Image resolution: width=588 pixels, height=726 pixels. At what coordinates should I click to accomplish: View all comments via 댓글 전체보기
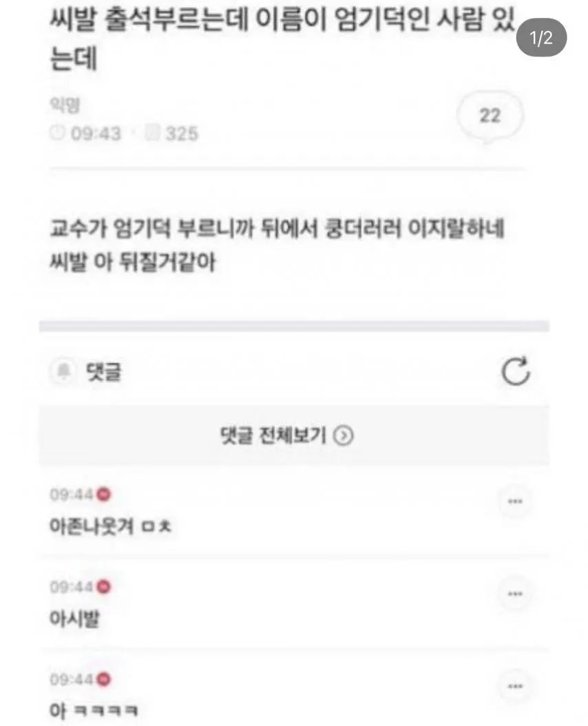click(286, 435)
